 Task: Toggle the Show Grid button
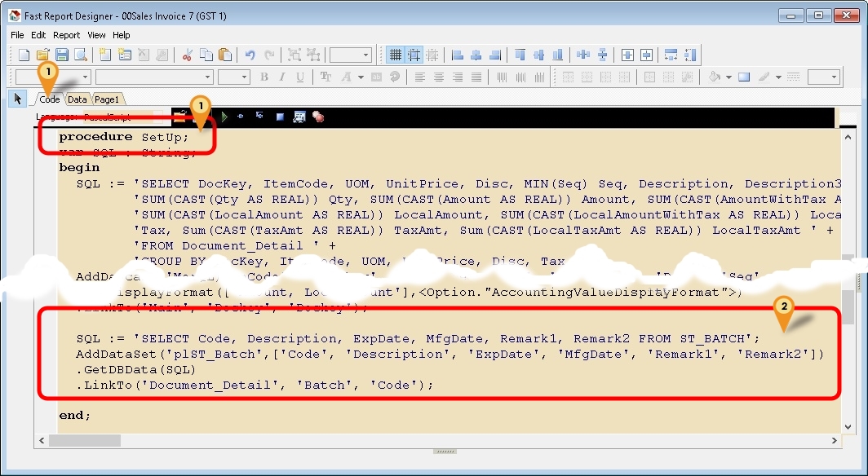click(x=396, y=55)
